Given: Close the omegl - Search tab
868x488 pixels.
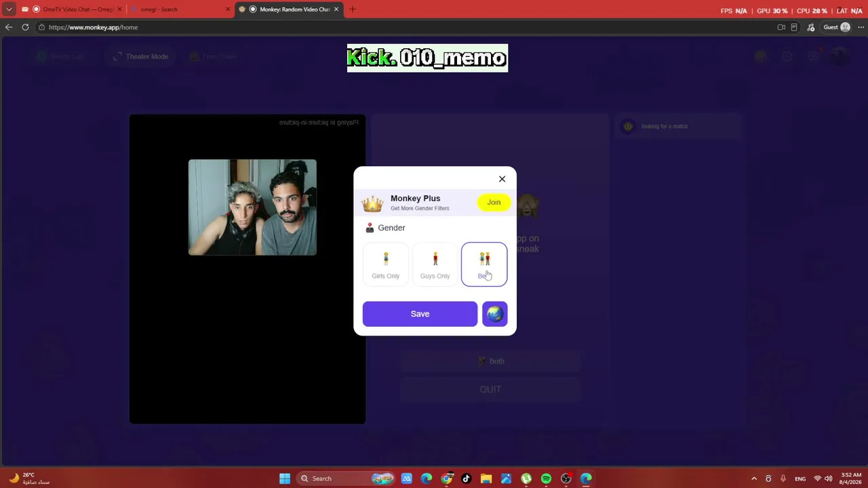Looking at the screenshot, I should point(227,9).
